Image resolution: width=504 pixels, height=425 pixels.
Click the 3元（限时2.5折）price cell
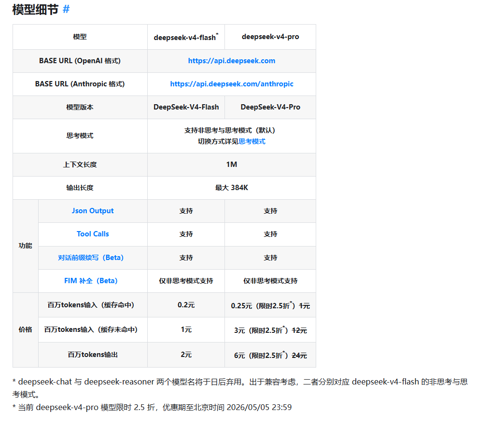coord(270,330)
